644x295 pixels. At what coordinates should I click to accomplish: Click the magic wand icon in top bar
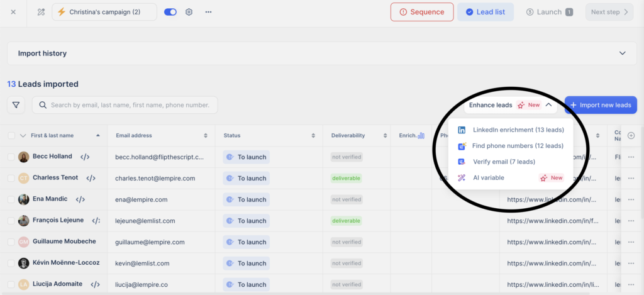[41, 12]
